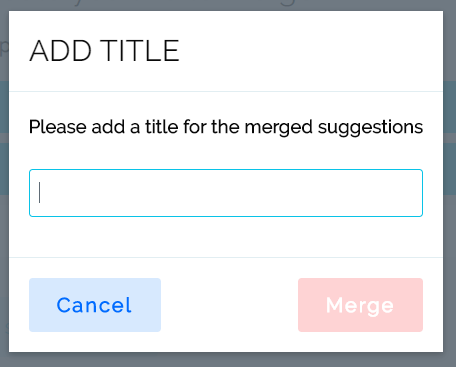
Task: Click the word 'merged' in the instruction
Action: click(278, 128)
